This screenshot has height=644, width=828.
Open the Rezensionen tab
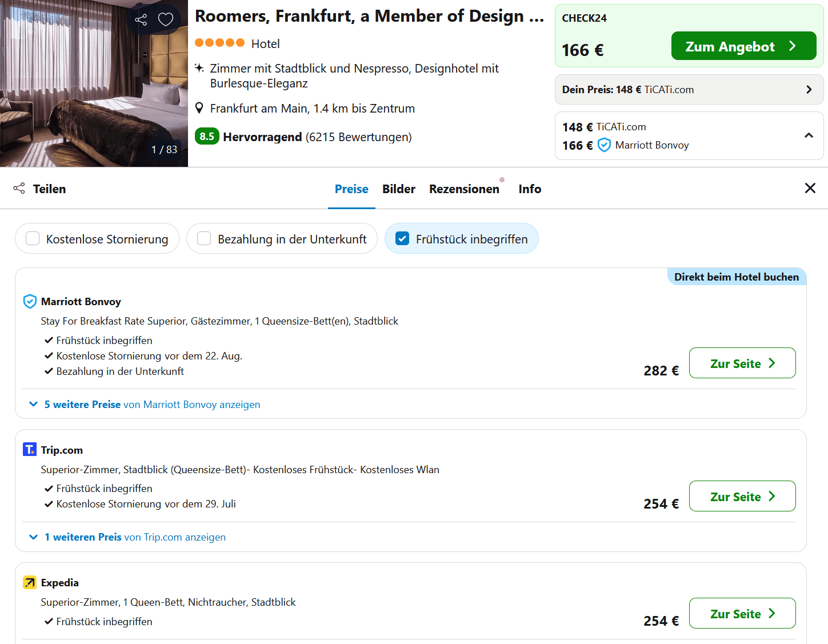pos(464,189)
